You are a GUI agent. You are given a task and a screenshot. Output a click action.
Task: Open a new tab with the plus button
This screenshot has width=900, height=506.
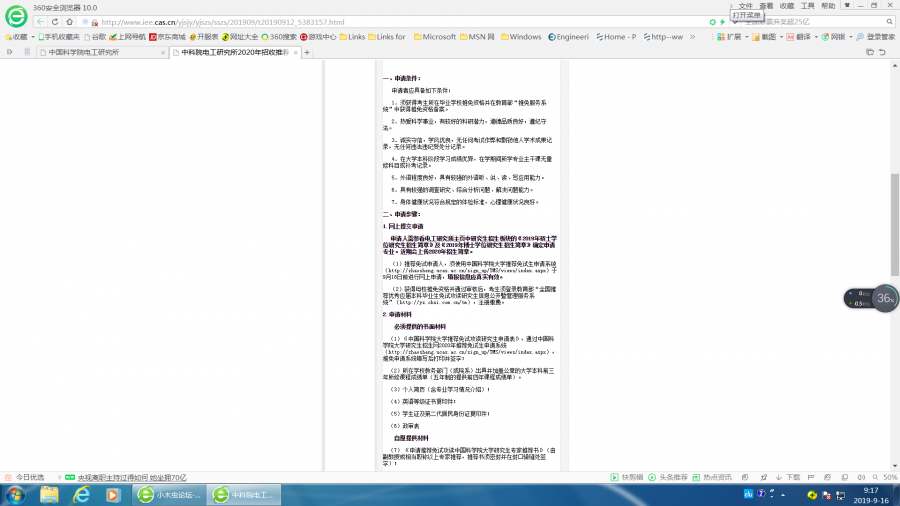307,51
